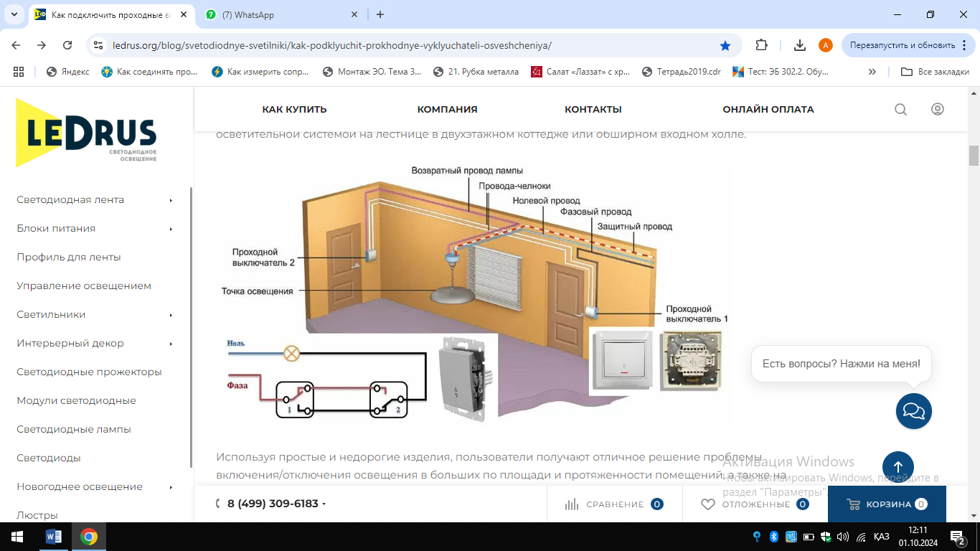Open Светодиодные прожекторы category

(89, 372)
